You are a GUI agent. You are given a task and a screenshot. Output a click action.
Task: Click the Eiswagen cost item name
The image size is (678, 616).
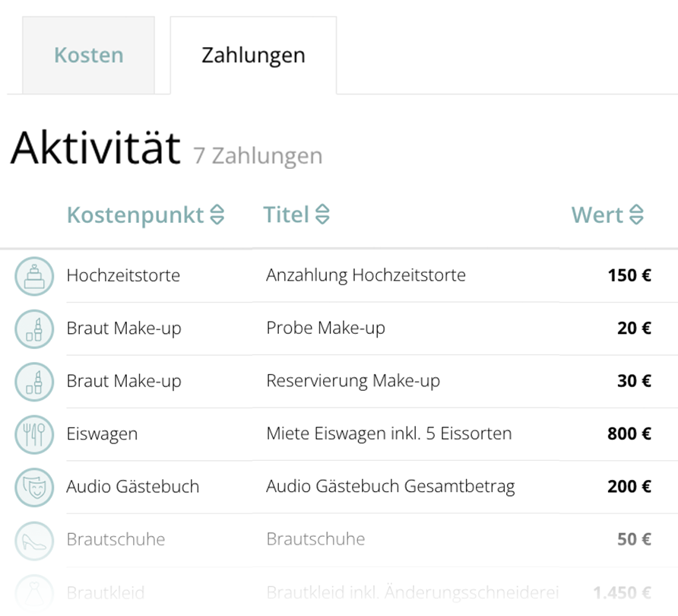pos(102,434)
